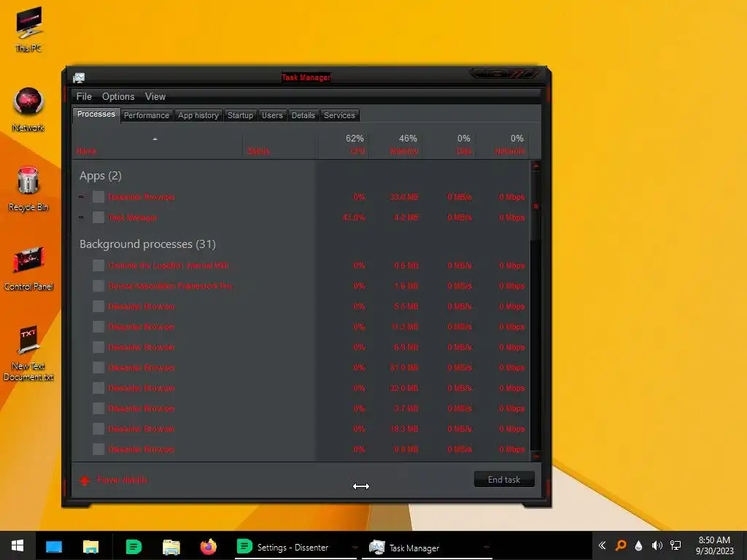Click the process list scrollbar up arrow

click(535, 166)
